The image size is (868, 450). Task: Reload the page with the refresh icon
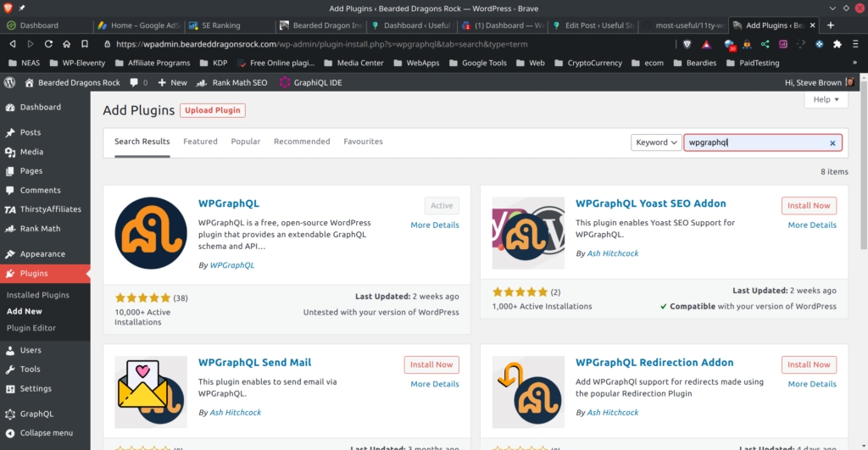point(48,44)
